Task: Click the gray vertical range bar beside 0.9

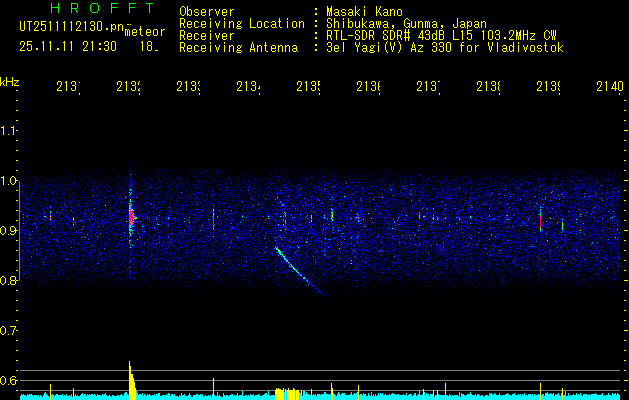Action: click(x=19, y=231)
